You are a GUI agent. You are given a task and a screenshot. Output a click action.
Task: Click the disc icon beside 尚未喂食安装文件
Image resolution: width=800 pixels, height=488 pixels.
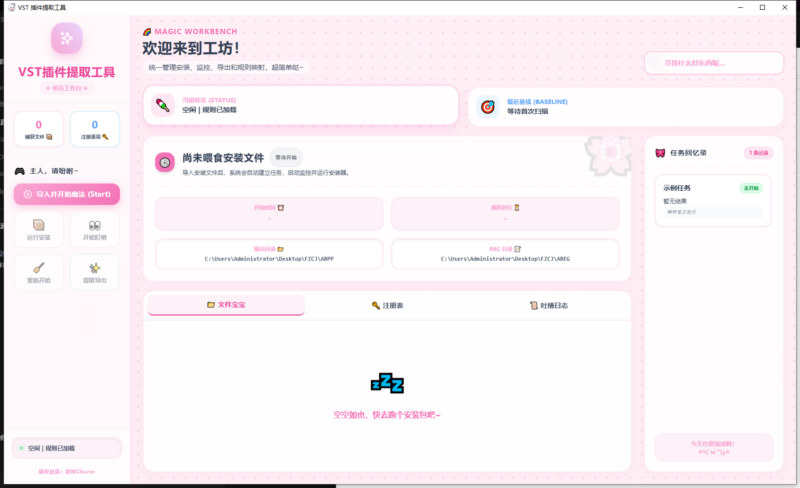(x=165, y=162)
